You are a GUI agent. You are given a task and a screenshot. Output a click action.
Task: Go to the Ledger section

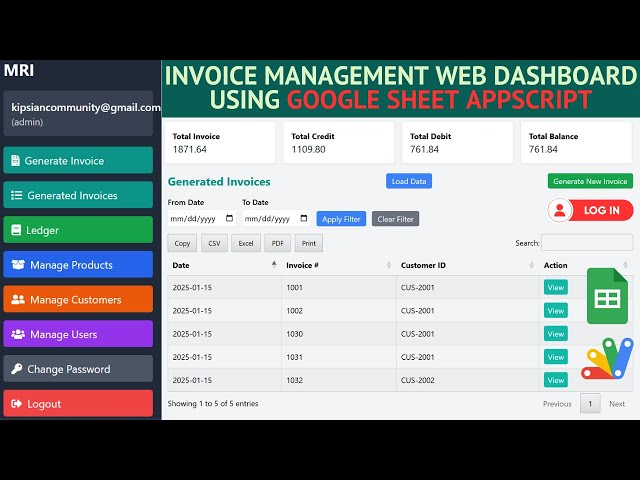(x=78, y=230)
